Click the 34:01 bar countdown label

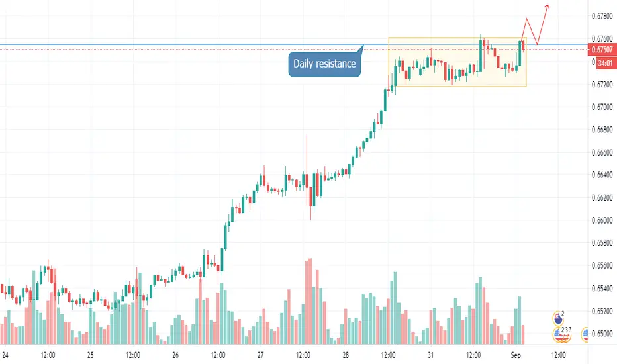point(606,63)
